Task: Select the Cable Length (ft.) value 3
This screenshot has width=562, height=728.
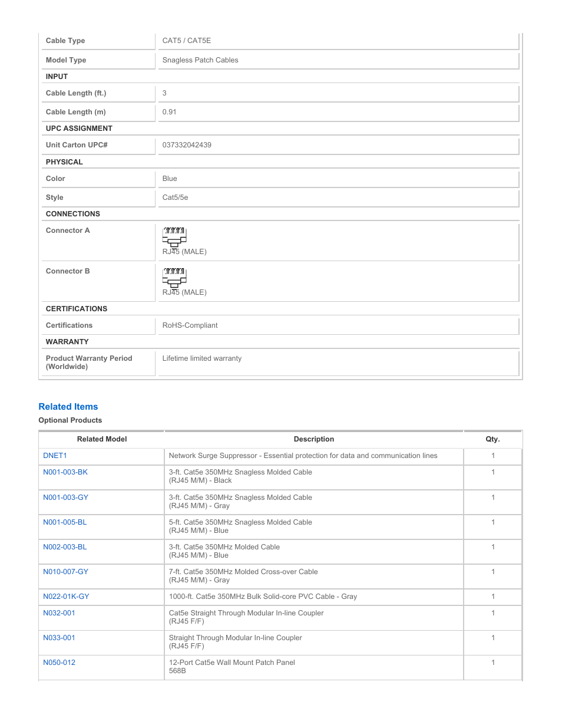Action: [164, 93]
